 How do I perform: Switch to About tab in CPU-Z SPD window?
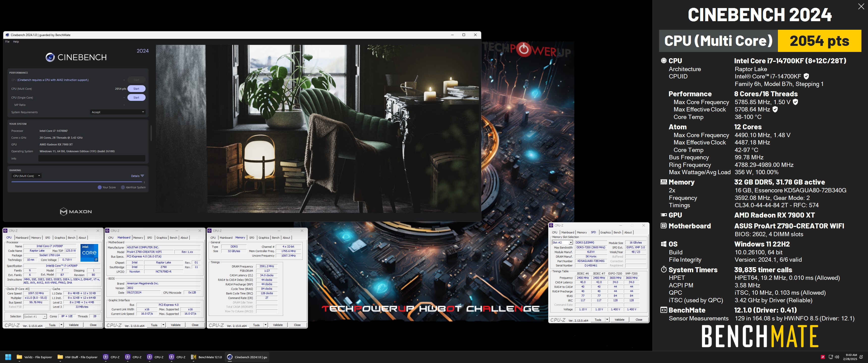point(628,232)
